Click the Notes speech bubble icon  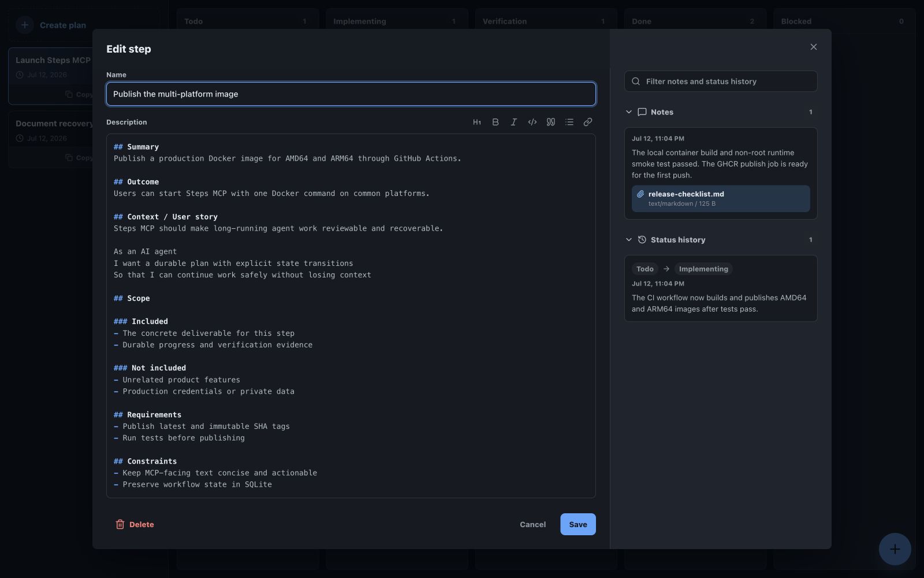(x=642, y=112)
